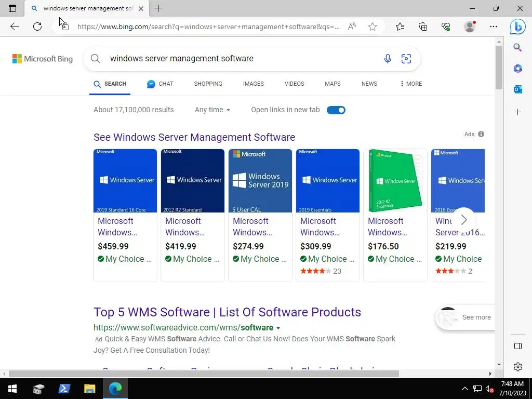Switch to the SHOPPING tab
532x399 pixels.
point(208,84)
